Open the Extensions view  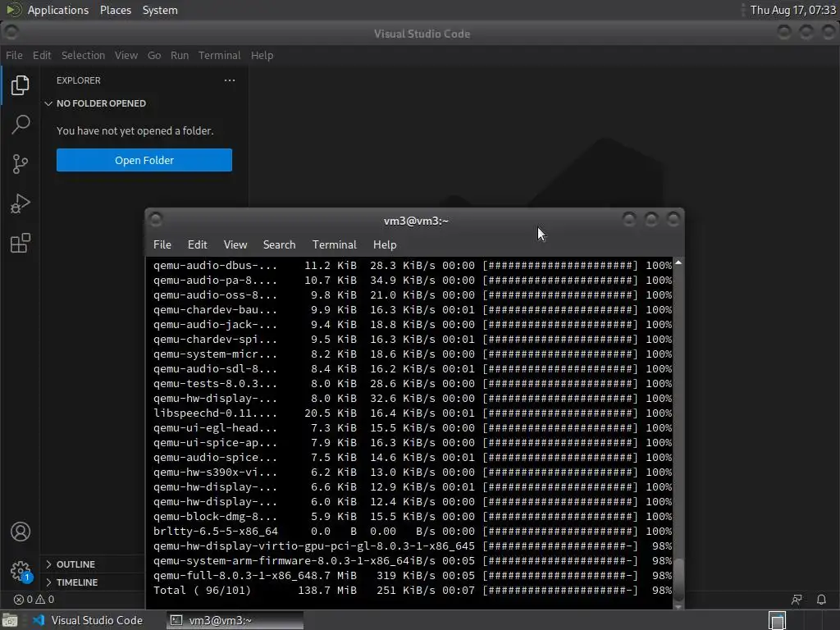[x=20, y=243]
